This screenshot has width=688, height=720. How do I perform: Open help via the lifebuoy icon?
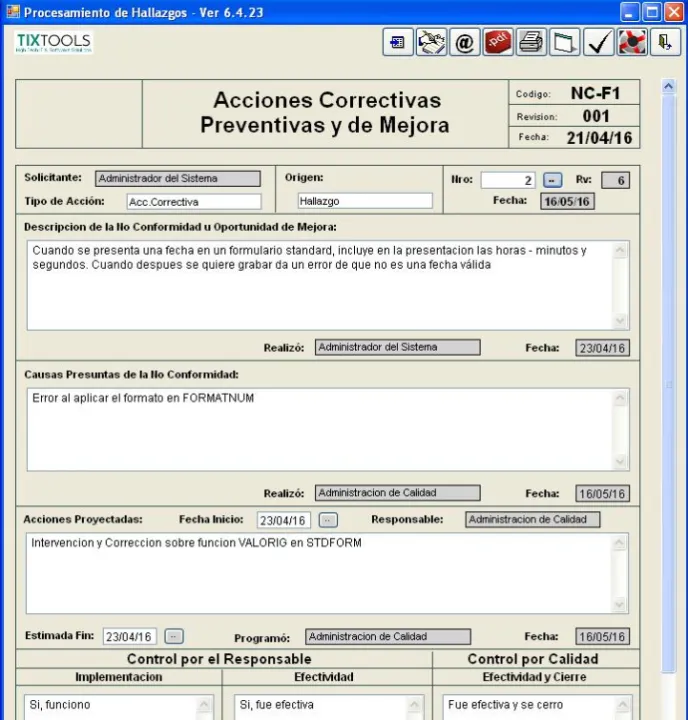click(631, 42)
